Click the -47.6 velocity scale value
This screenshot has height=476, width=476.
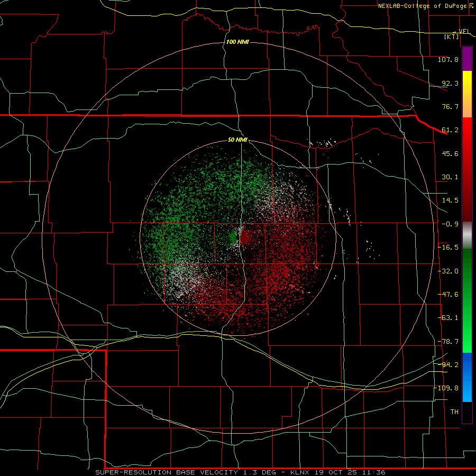(x=448, y=295)
